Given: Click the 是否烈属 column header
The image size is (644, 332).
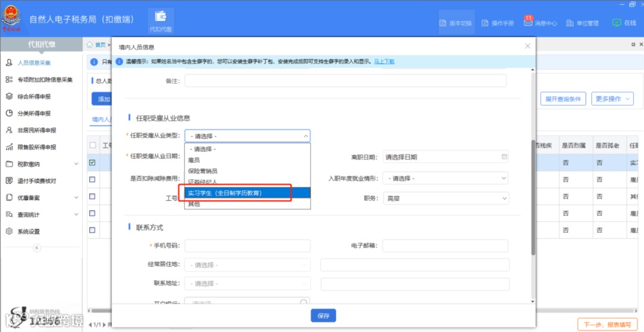Looking at the screenshot, I should [575, 145].
